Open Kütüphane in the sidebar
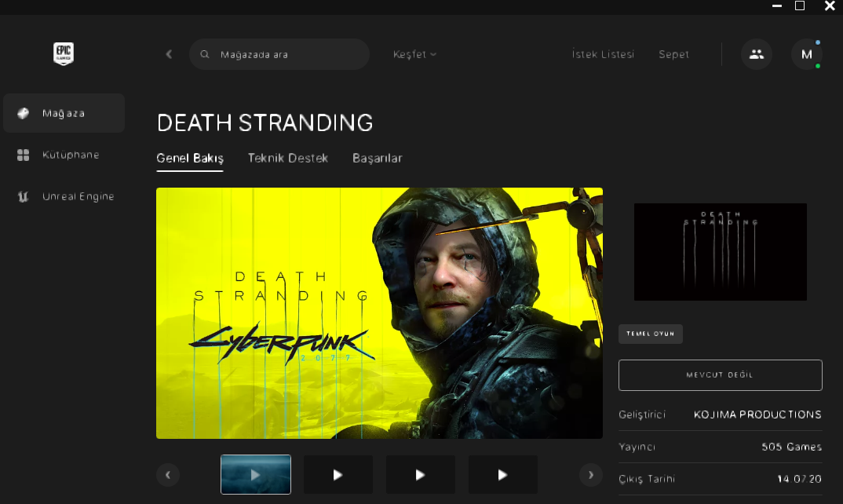Screen dimensions: 843x504 click(64, 155)
